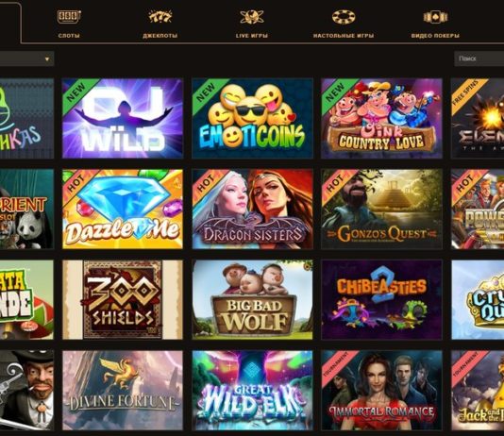
Task: Launch the Big Bad Wolf slot
Action: click(x=252, y=300)
